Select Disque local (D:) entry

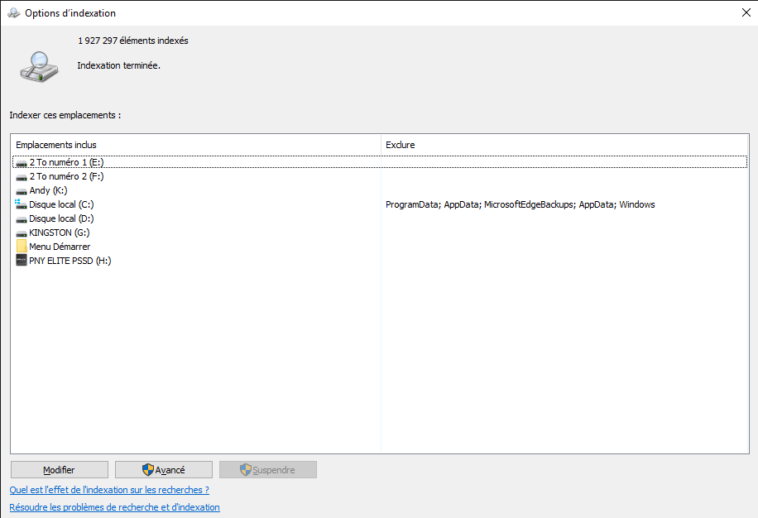(x=379, y=218)
